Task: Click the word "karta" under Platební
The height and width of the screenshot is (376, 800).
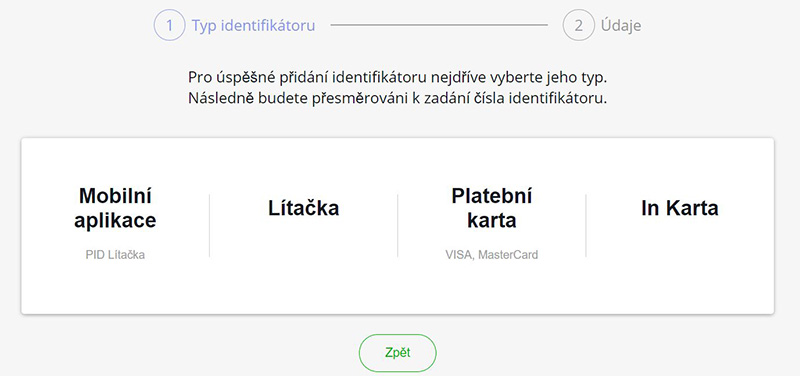Action: click(492, 220)
